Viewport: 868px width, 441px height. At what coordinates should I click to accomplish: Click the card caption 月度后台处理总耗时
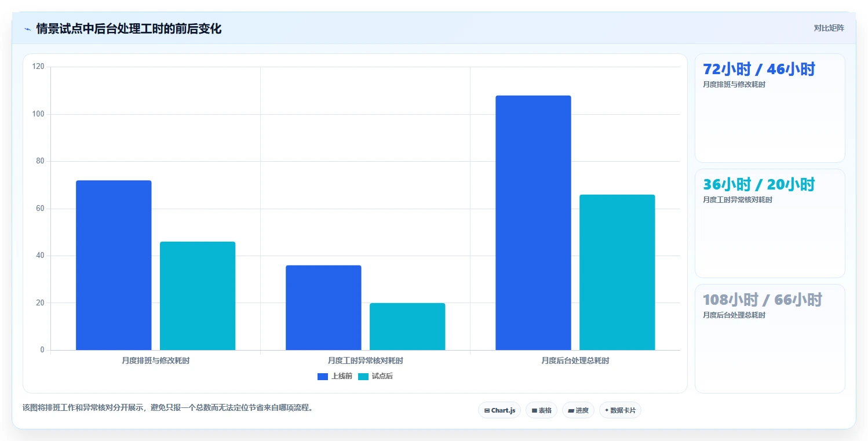(734, 315)
